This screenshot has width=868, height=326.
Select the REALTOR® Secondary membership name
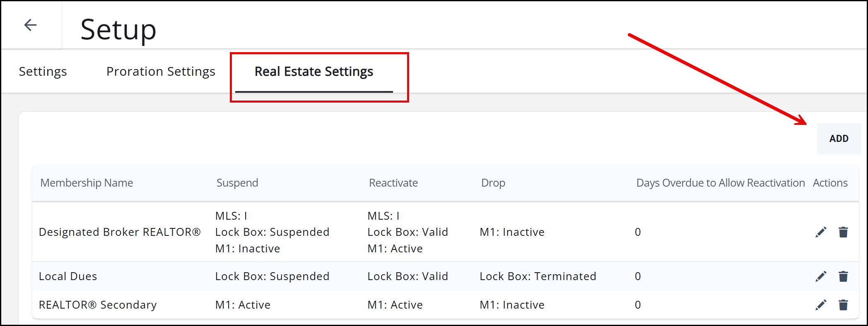[x=98, y=305]
